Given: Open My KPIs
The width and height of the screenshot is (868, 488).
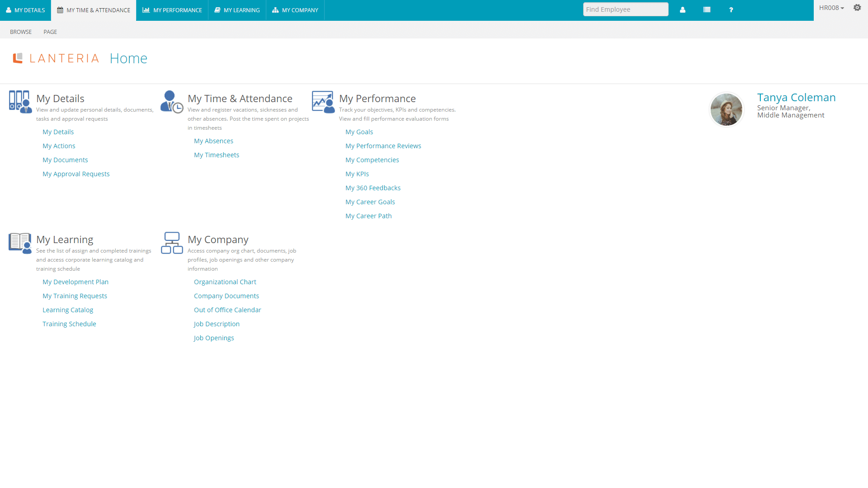Looking at the screenshot, I should [x=357, y=174].
